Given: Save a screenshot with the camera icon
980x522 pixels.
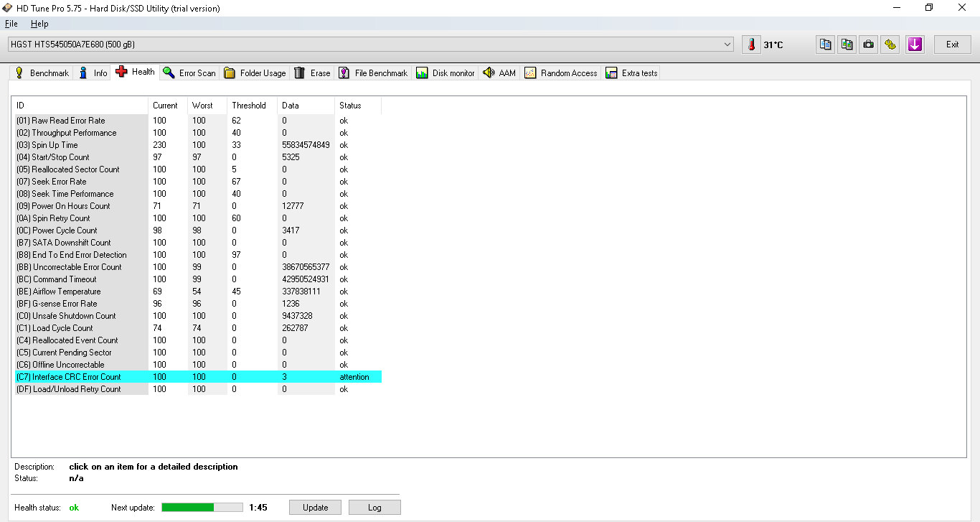Looking at the screenshot, I should [x=869, y=45].
